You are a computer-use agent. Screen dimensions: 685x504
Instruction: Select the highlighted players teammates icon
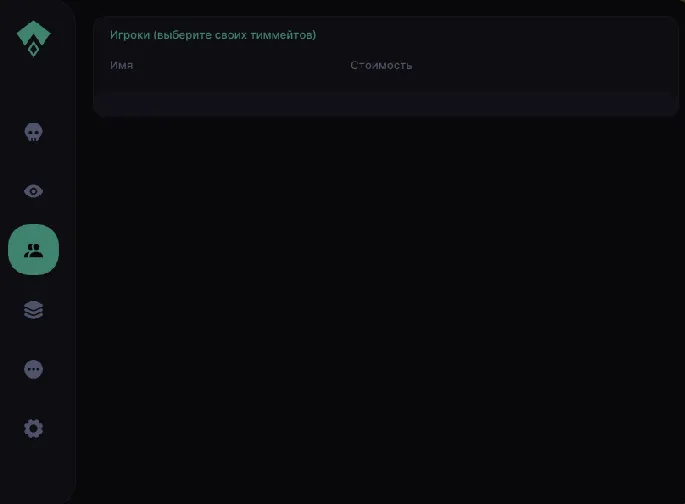pyautogui.click(x=33, y=250)
